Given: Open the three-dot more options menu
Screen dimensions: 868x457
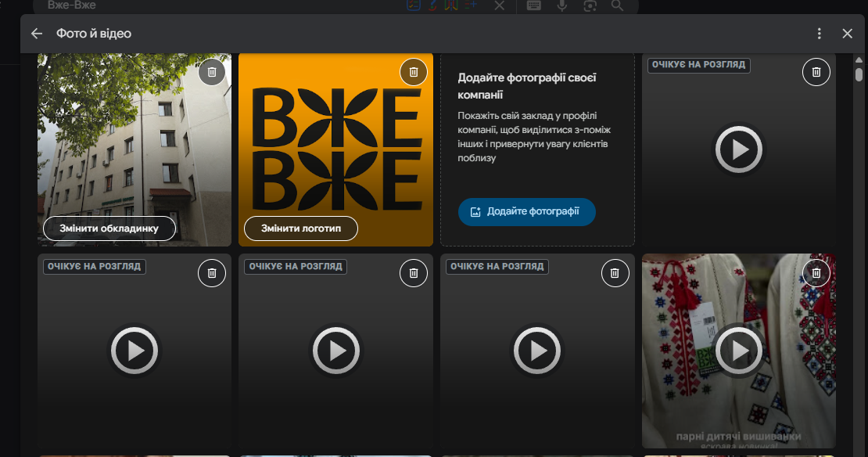Looking at the screenshot, I should [820, 34].
